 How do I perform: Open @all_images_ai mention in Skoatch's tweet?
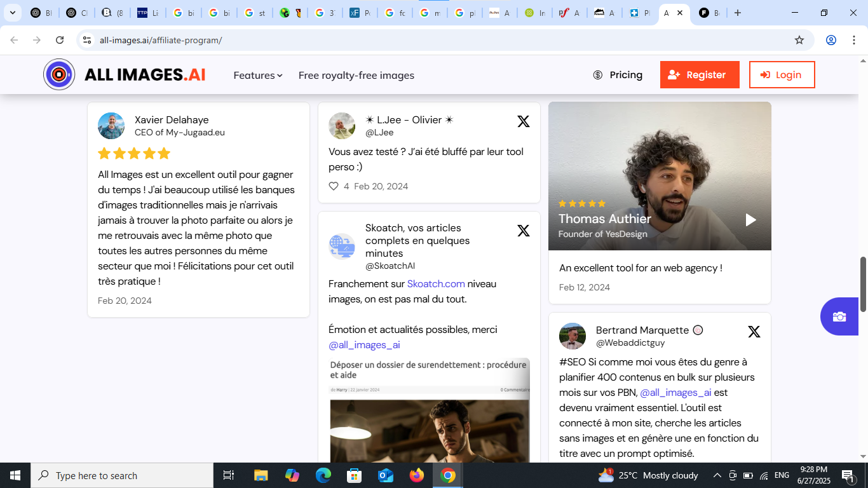(364, 345)
